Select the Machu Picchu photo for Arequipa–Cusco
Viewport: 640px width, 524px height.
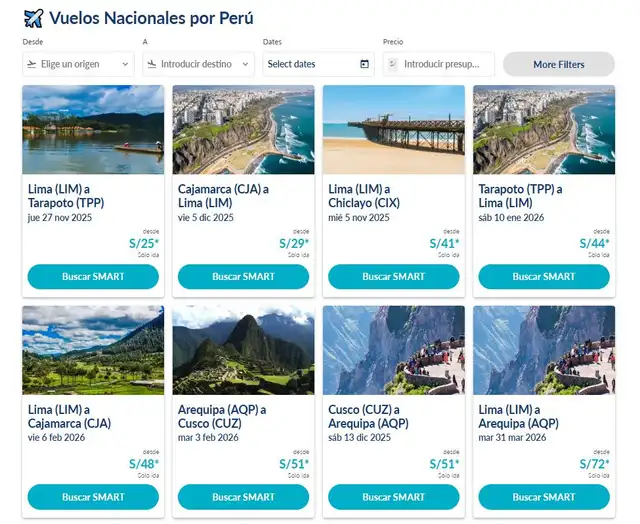coord(243,350)
